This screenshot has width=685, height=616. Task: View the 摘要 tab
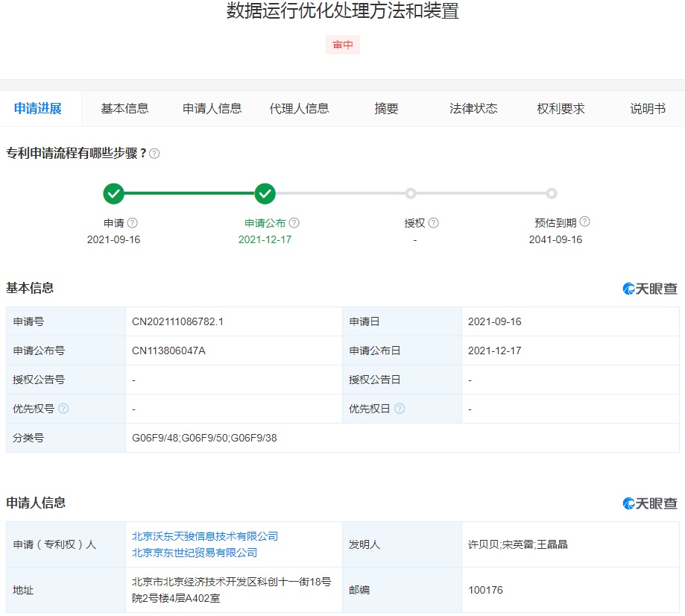tap(386, 108)
